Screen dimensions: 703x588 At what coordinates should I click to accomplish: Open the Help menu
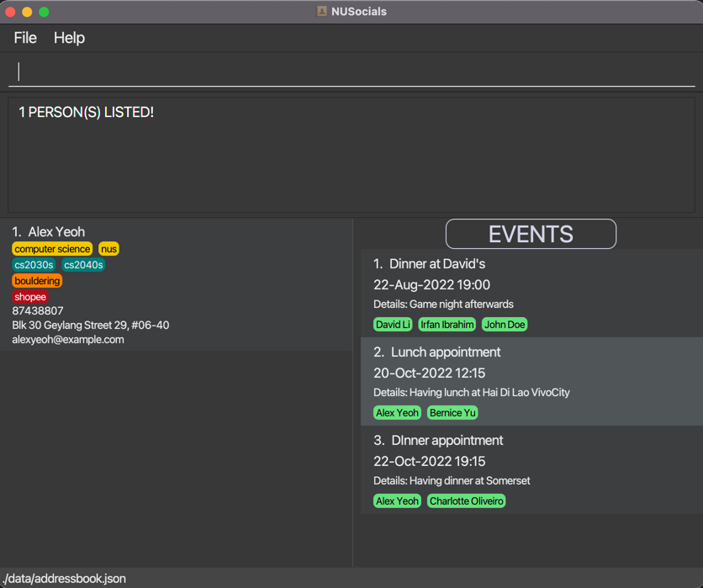coord(69,38)
